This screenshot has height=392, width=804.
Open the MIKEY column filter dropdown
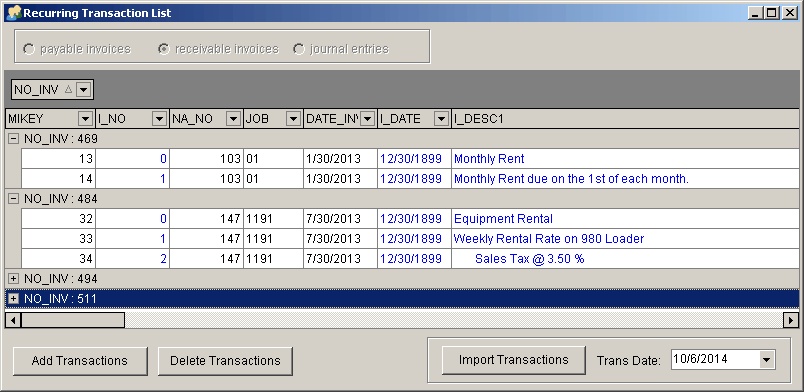pos(86,119)
